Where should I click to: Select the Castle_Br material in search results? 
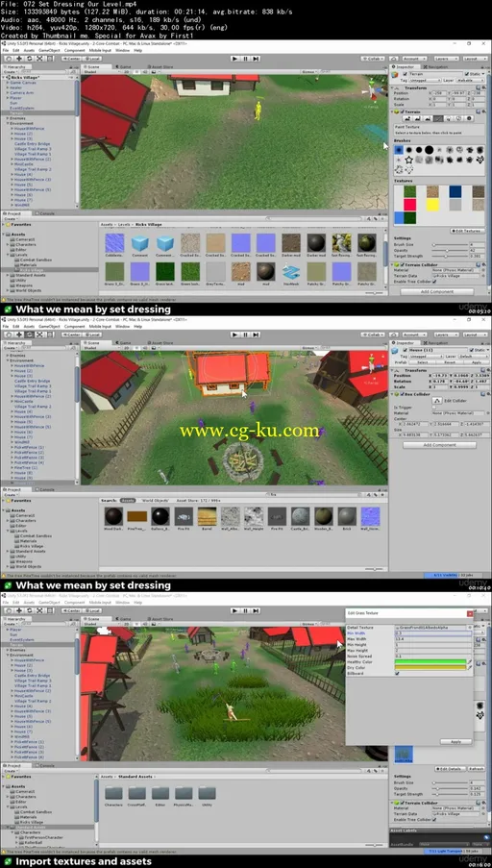(x=301, y=516)
